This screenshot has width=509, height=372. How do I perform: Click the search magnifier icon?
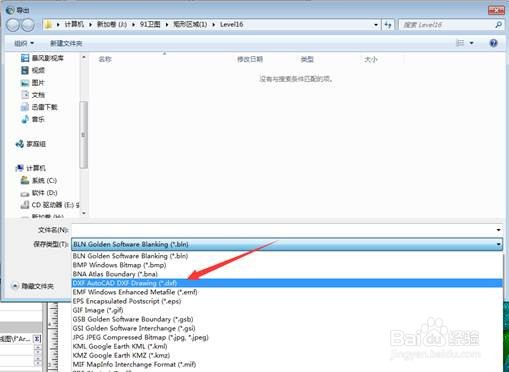pyautogui.click(x=498, y=25)
